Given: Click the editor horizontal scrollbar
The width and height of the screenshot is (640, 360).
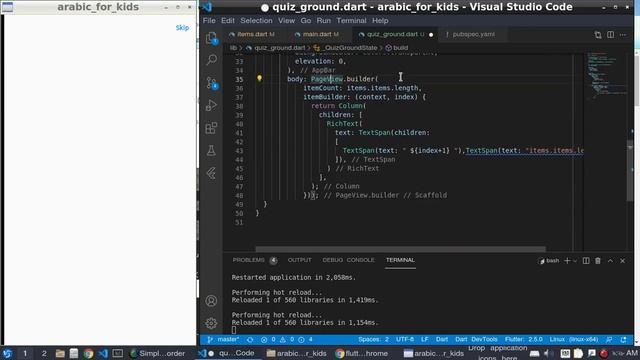Looking at the screenshot, I should click(400, 249).
